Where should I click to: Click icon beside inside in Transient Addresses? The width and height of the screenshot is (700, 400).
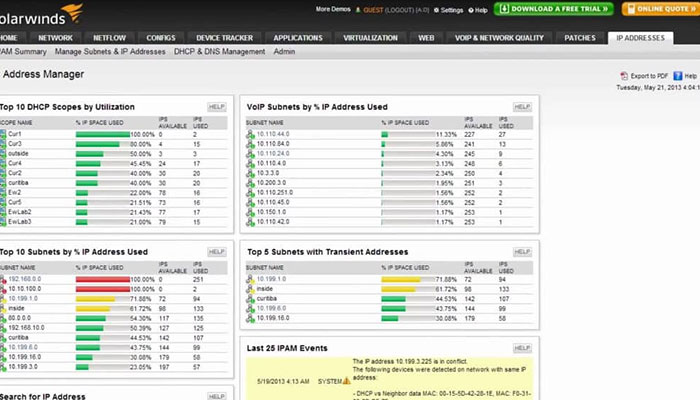click(x=250, y=289)
